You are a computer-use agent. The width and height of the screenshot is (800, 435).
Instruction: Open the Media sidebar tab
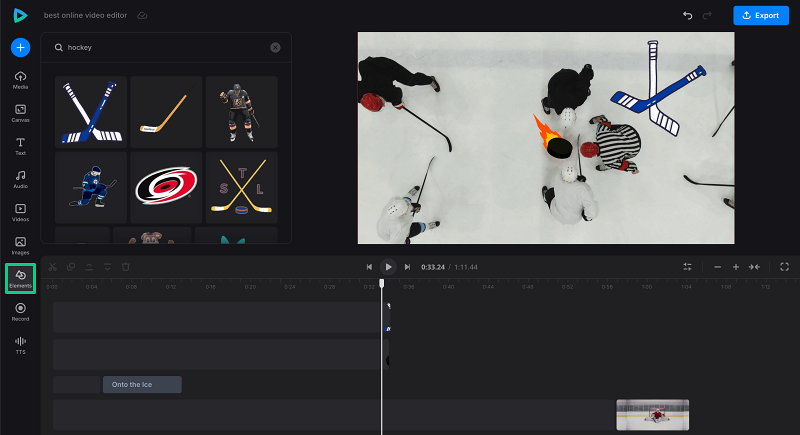pos(20,80)
